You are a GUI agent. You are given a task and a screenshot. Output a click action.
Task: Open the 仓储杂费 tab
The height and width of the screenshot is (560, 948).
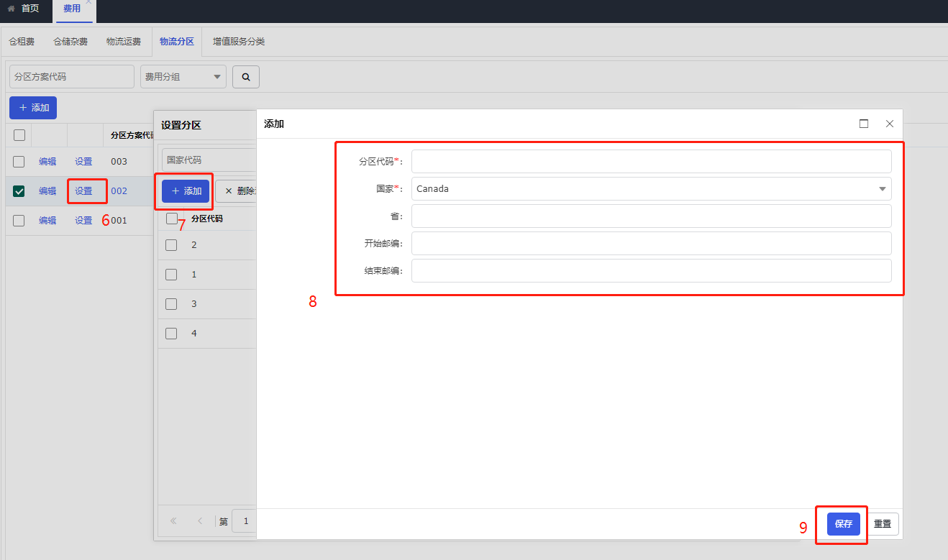click(x=70, y=42)
